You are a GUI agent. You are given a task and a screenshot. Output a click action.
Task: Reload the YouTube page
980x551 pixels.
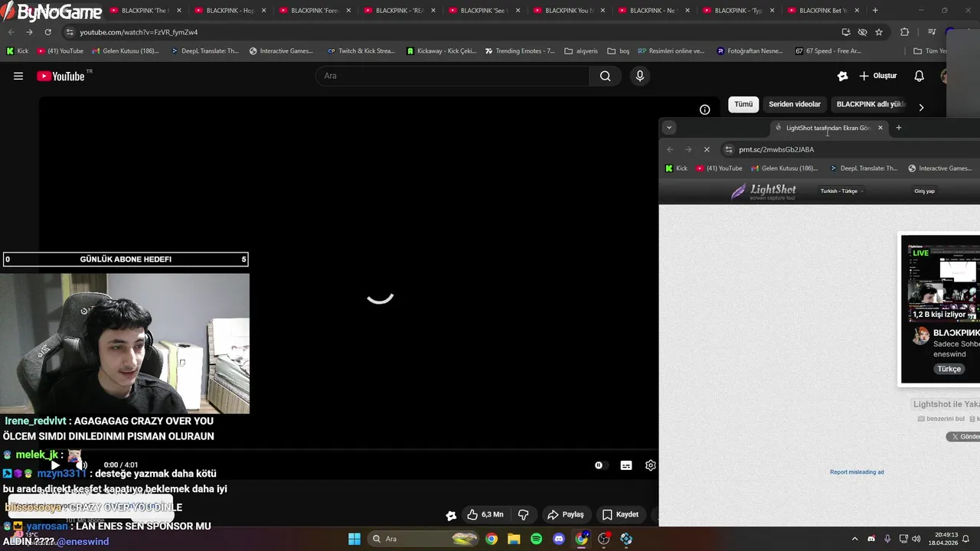(47, 32)
